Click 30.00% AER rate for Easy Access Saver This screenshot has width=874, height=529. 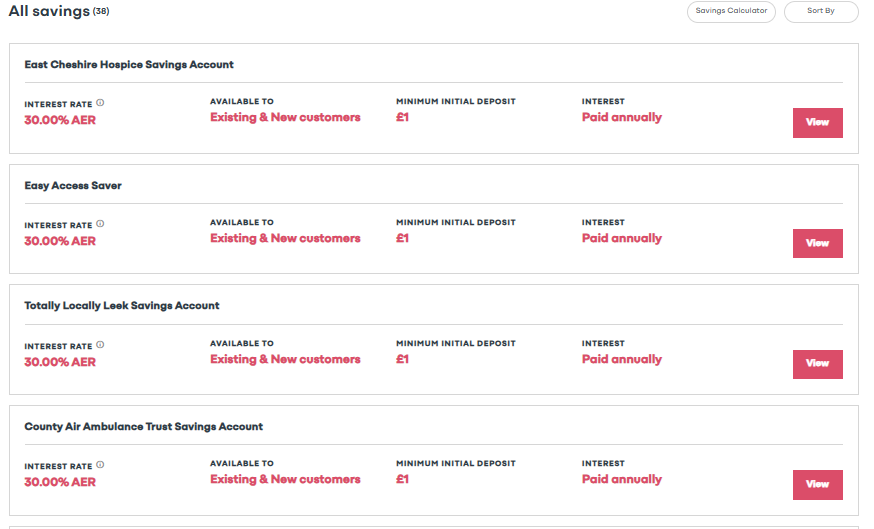coord(60,241)
